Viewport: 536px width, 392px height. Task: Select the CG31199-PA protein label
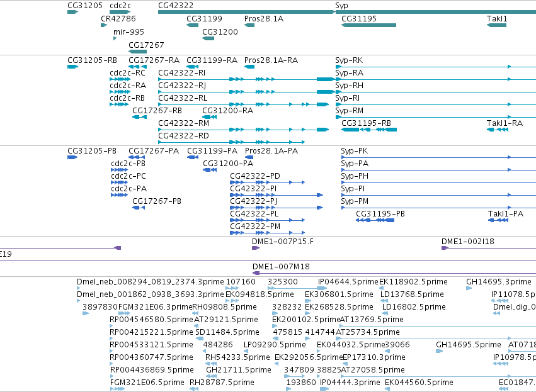(212, 151)
